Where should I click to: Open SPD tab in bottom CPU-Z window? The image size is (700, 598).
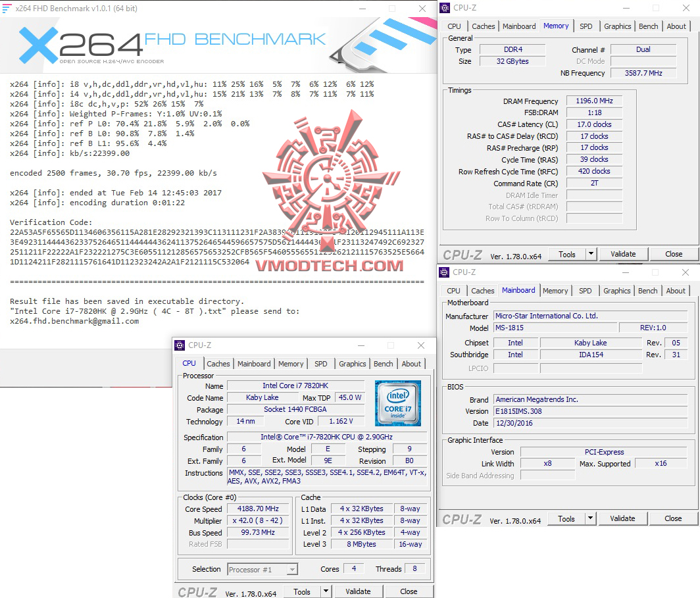click(x=320, y=364)
